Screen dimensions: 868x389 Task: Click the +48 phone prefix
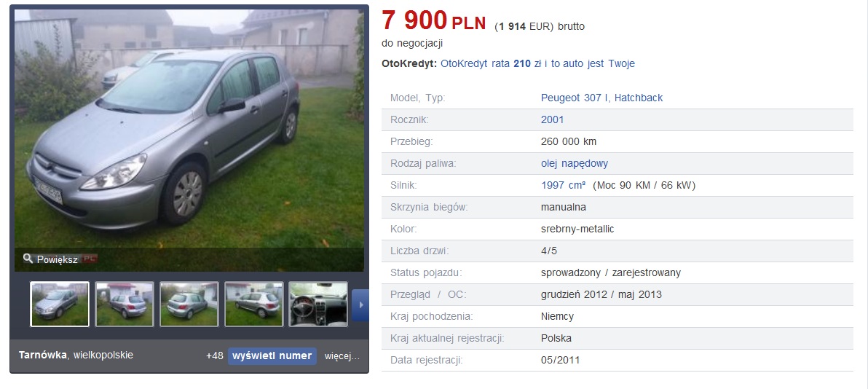214,355
